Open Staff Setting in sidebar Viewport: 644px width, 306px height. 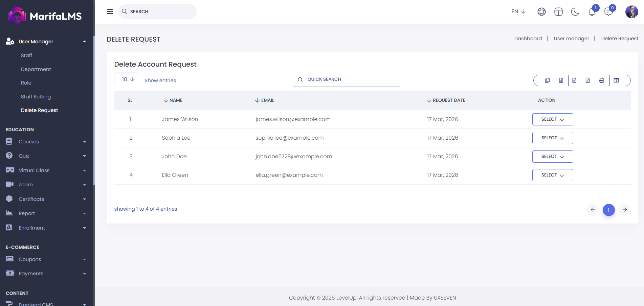point(36,97)
